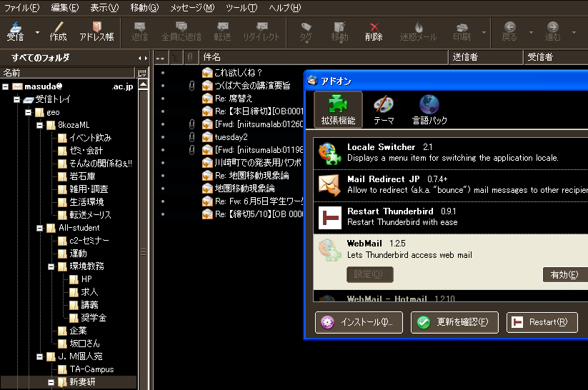Sort by 件名 subject column
Screen dimensions: 588x390
click(324, 57)
